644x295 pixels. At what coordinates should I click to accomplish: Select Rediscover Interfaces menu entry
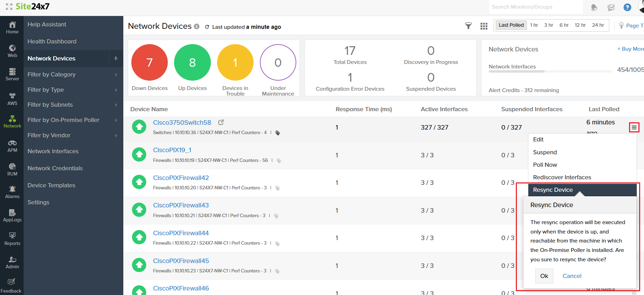(x=562, y=177)
